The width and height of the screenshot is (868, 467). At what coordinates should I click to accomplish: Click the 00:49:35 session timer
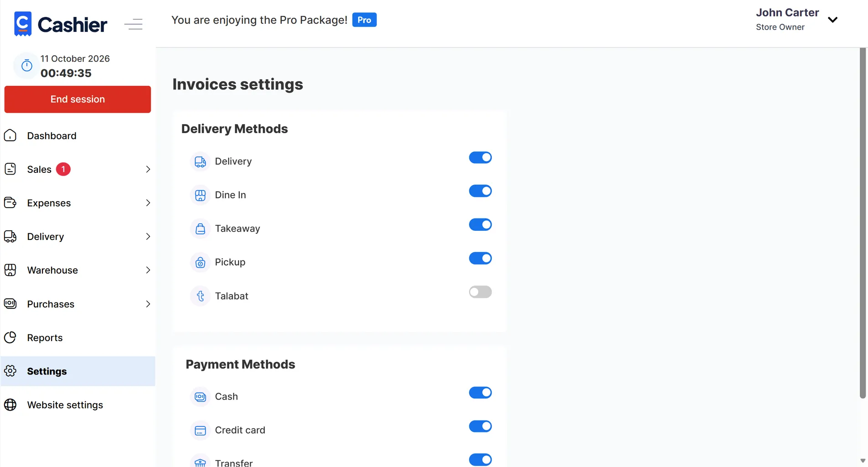tap(66, 73)
